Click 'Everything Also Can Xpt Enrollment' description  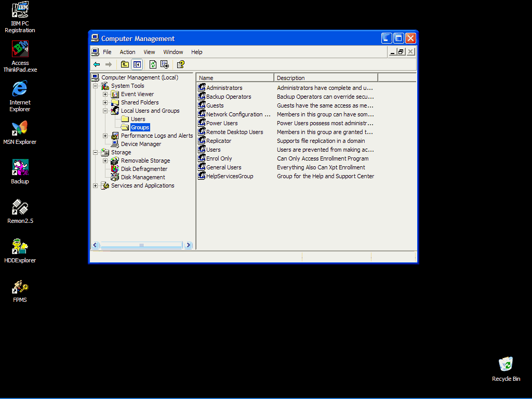(321, 167)
